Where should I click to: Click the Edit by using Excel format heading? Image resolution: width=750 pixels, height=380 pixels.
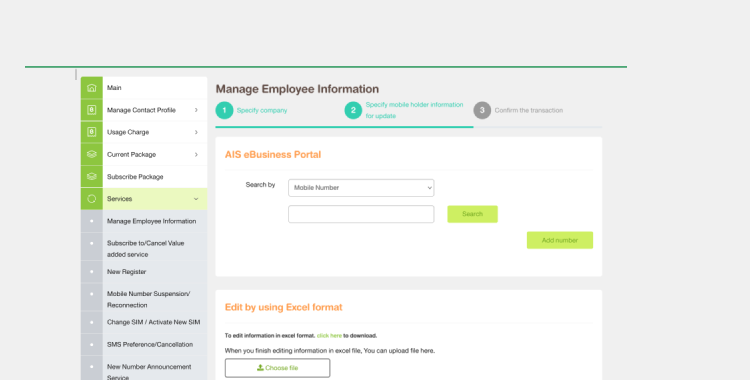(x=284, y=307)
